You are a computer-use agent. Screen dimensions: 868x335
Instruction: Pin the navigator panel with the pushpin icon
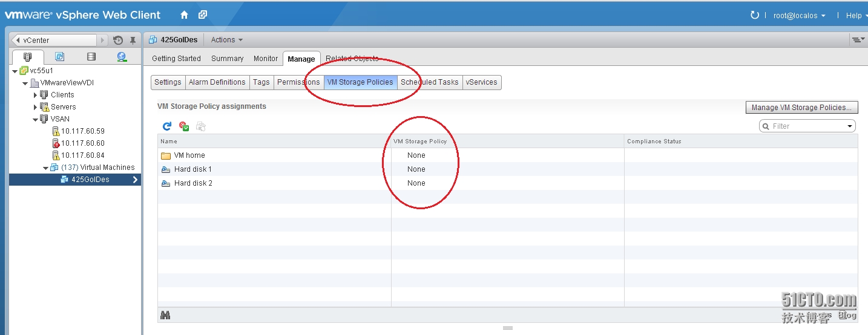[x=133, y=41]
